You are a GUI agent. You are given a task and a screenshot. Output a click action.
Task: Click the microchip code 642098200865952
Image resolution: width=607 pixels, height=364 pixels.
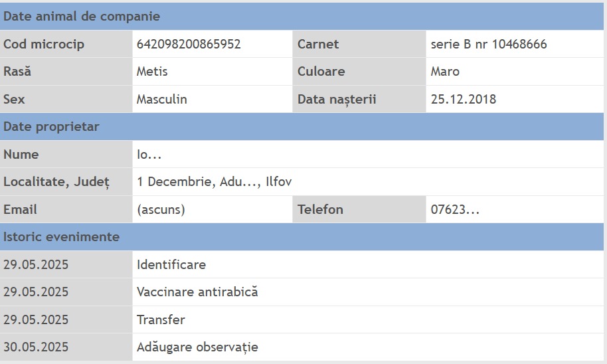click(x=189, y=45)
